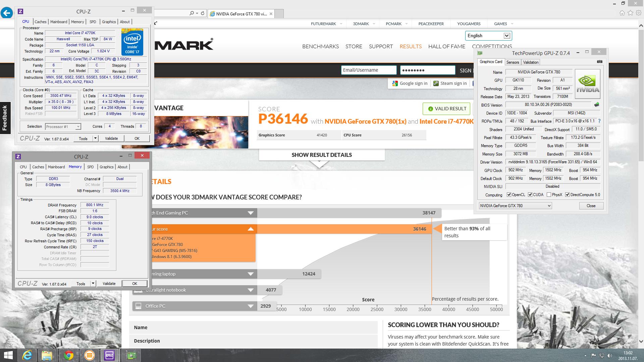The height and width of the screenshot is (362, 644).
Task: Switch to Graphics tab in CPU-Z Memory window
Action: 107,167
